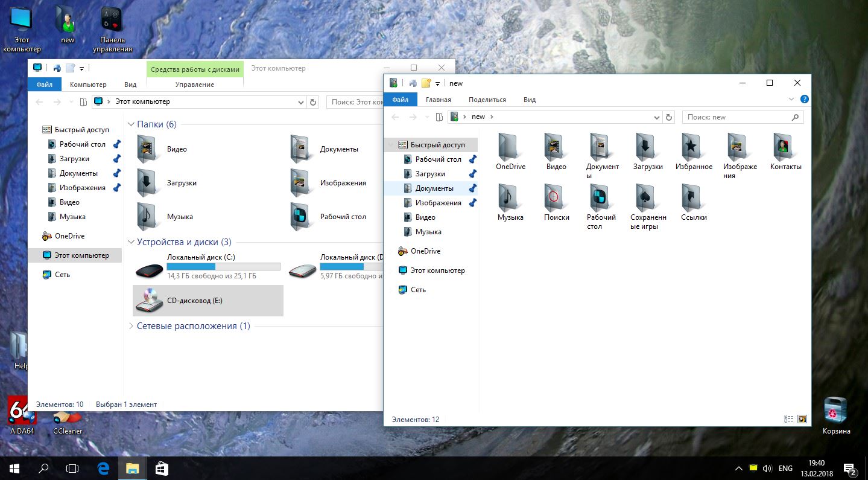The height and width of the screenshot is (480, 868).
Task: Switch to large icons view in new window
Action: click(802, 419)
